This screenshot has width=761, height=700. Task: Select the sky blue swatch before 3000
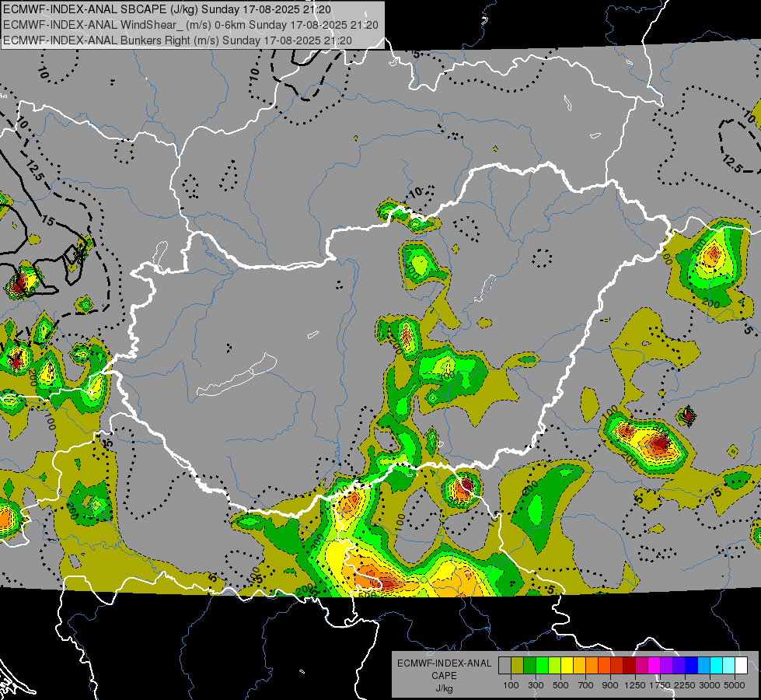704,666
